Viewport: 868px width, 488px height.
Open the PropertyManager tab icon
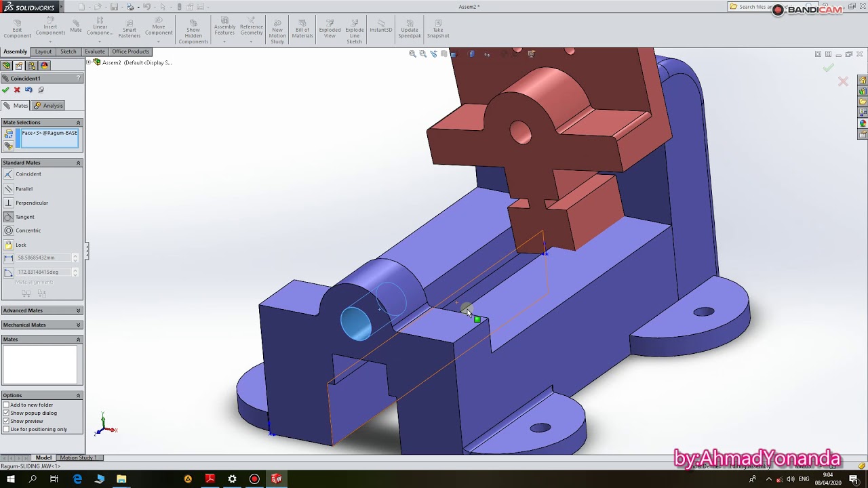(x=19, y=66)
